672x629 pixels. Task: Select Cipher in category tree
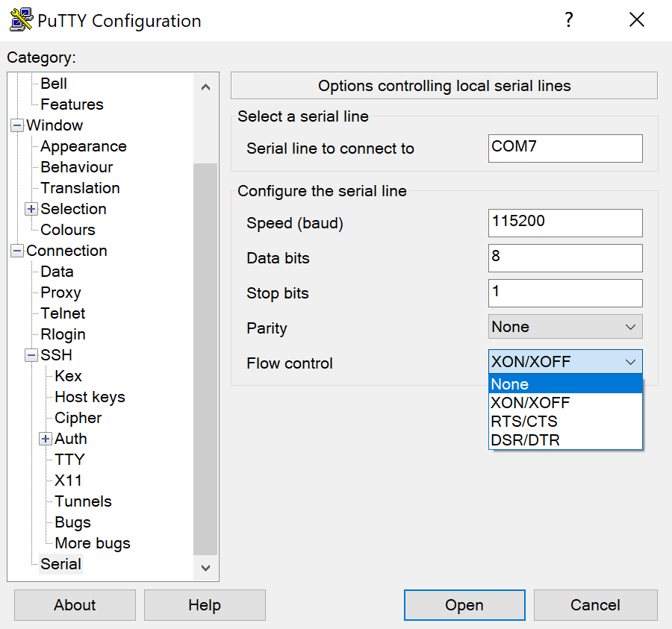(78, 418)
